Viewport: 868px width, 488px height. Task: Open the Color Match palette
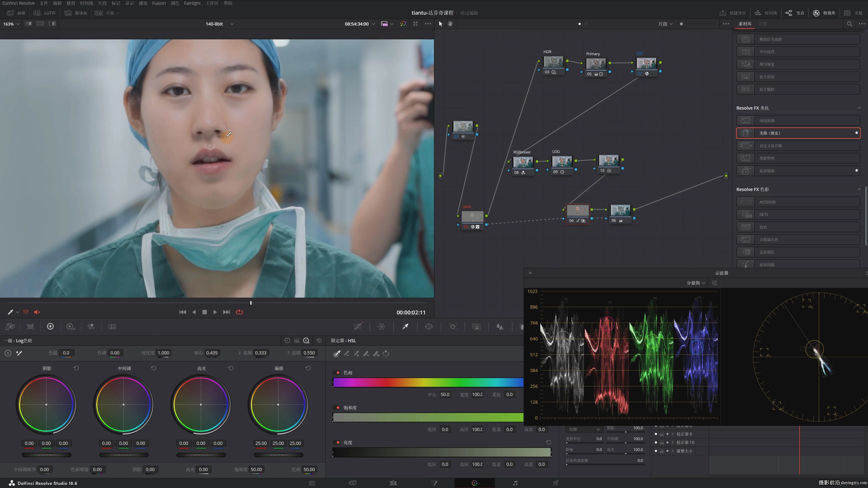coord(30,326)
